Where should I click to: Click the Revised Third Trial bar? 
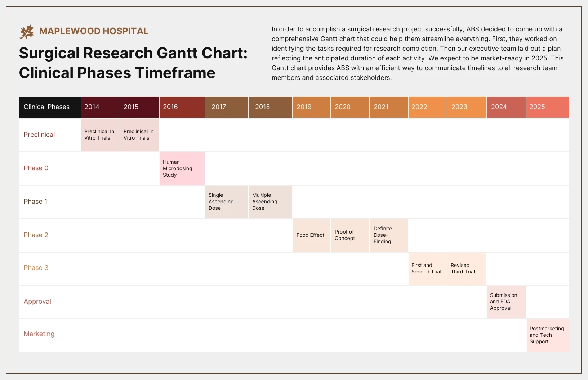(x=466, y=268)
